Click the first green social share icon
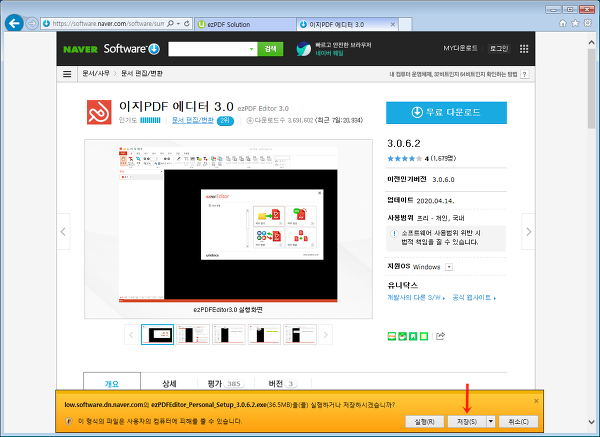This screenshot has height=437, width=600. point(391,336)
